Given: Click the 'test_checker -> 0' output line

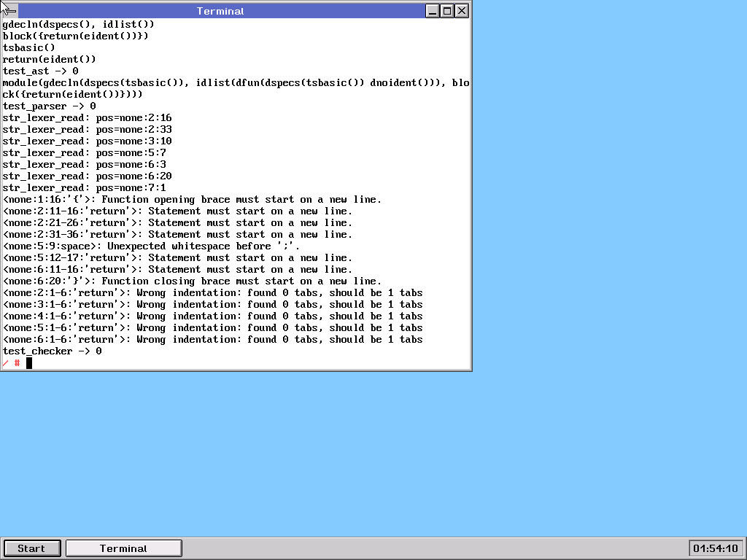Looking at the screenshot, I should pyautogui.click(x=53, y=351).
